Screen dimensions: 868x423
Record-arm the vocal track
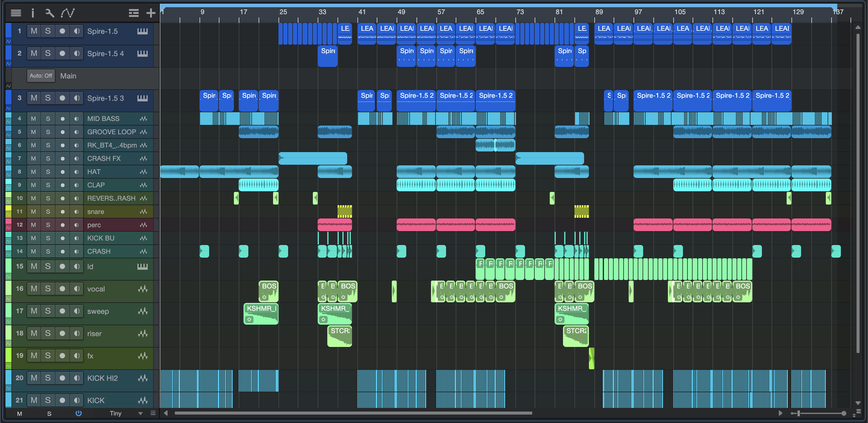tap(62, 288)
